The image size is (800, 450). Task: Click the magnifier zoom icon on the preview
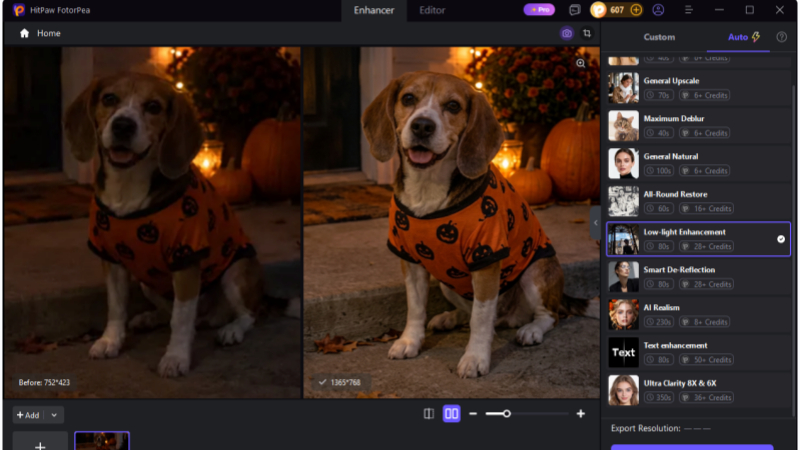(581, 63)
